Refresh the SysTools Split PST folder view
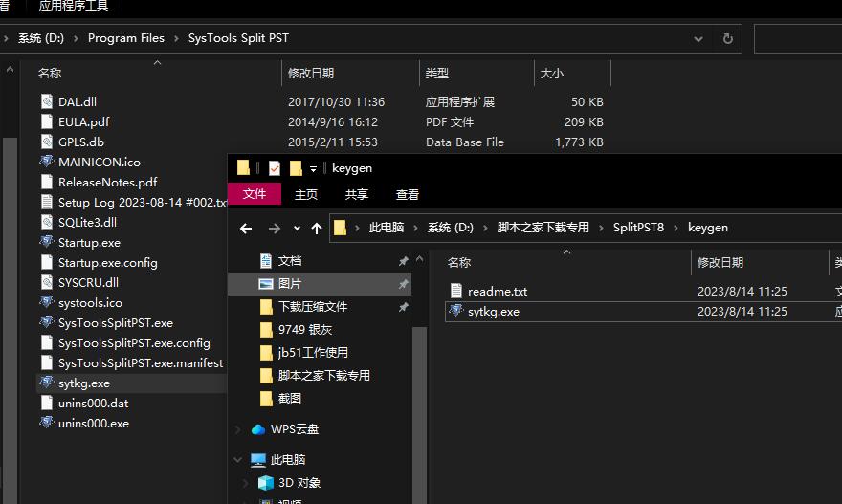The width and height of the screenshot is (842, 504). tap(727, 38)
